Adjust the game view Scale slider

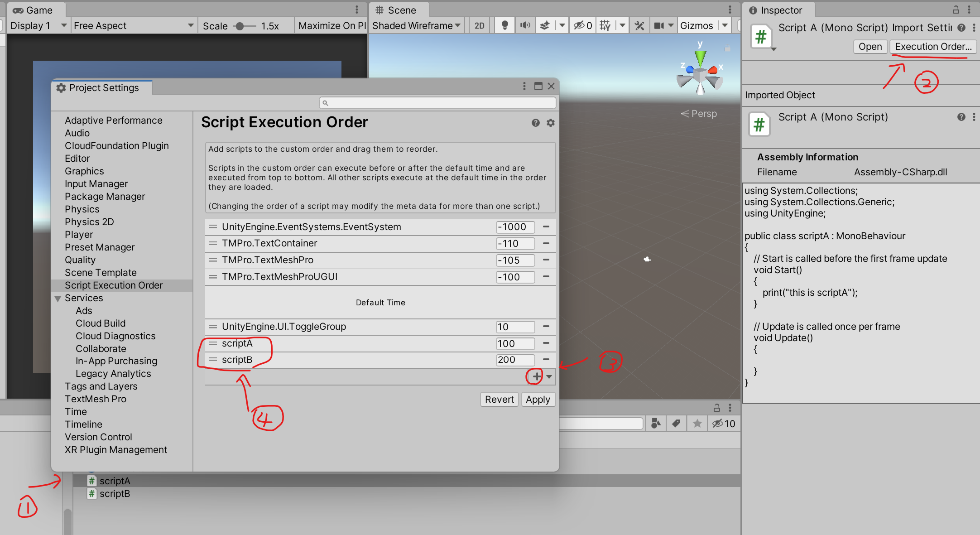(x=240, y=26)
